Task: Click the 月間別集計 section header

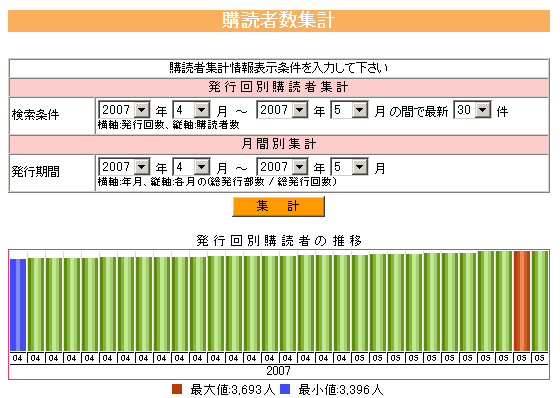Action: pos(279,144)
